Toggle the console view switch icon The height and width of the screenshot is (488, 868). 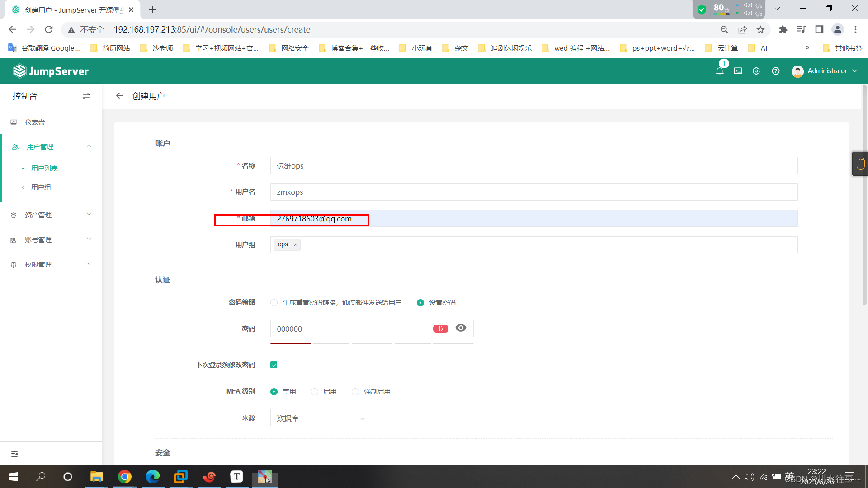pyautogui.click(x=86, y=96)
